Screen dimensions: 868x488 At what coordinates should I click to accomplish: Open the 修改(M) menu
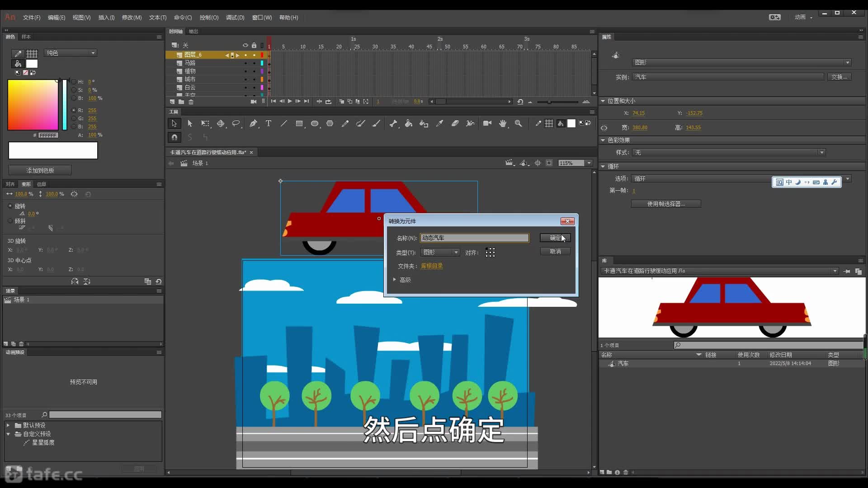132,18
